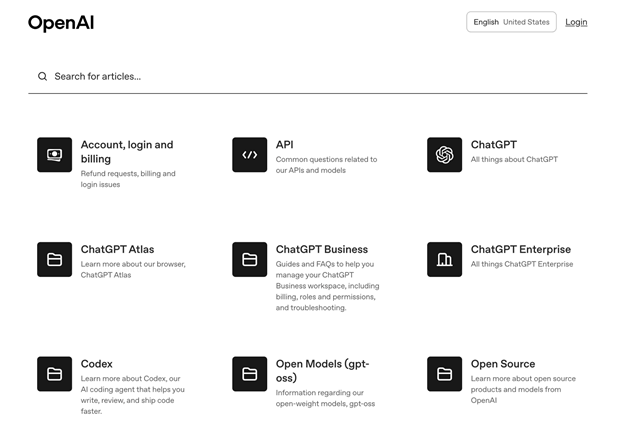Open the Codex category title

pyautogui.click(x=97, y=364)
